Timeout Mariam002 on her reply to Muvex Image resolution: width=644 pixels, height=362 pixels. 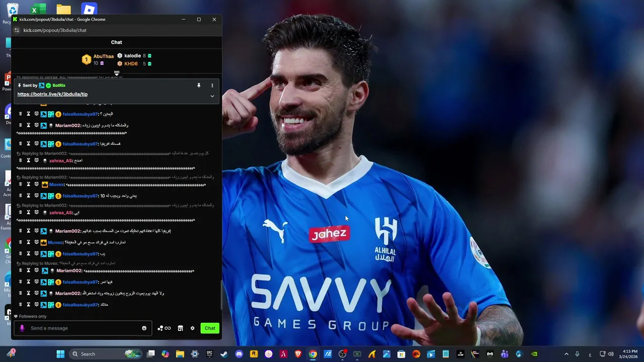pyautogui.click(x=29, y=271)
